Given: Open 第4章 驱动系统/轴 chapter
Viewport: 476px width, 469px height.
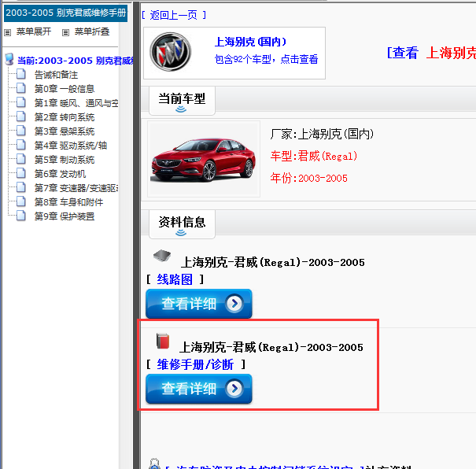Looking at the screenshot, I should click(x=71, y=146).
